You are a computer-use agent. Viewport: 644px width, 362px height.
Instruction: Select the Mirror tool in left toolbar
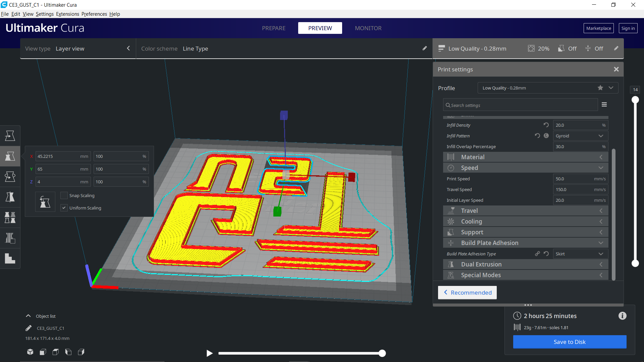(10, 197)
